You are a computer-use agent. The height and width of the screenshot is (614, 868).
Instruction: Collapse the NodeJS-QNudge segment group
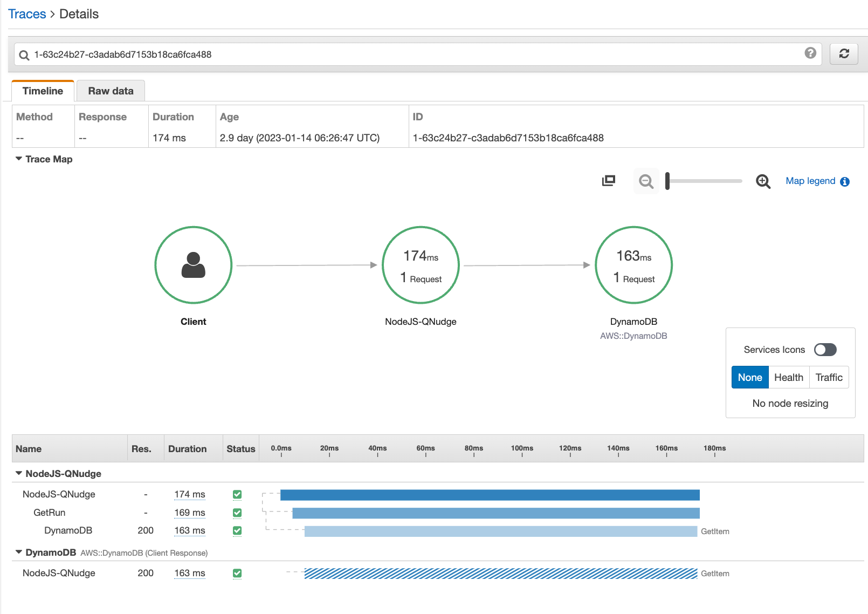(19, 474)
